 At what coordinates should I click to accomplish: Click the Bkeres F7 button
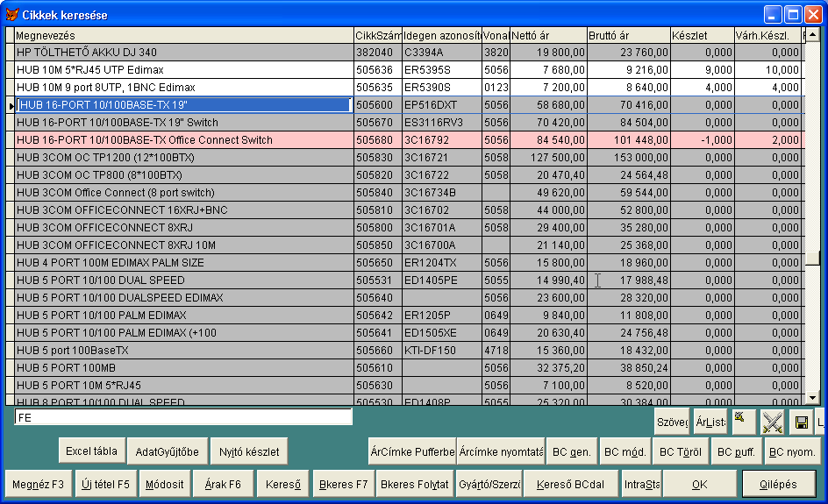343,484
